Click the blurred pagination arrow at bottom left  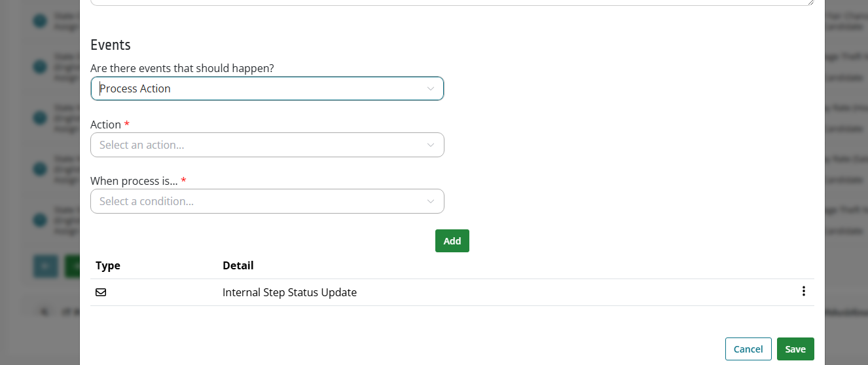click(x=44, y=313)
